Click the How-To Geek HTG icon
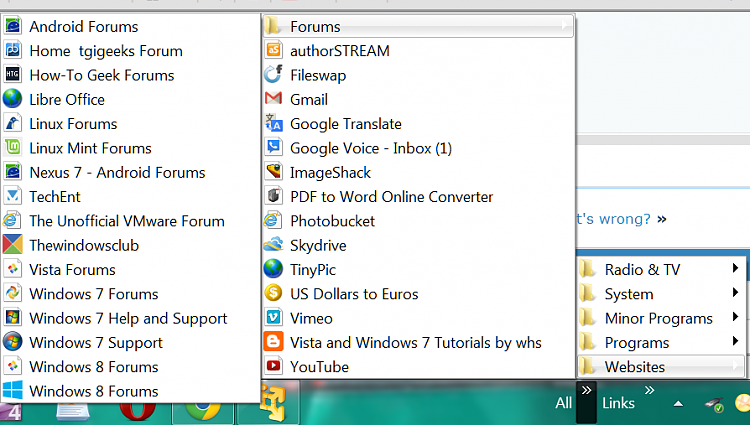This screenshot has height=425, width=750. pyautogui.click(x=12, y=75)
